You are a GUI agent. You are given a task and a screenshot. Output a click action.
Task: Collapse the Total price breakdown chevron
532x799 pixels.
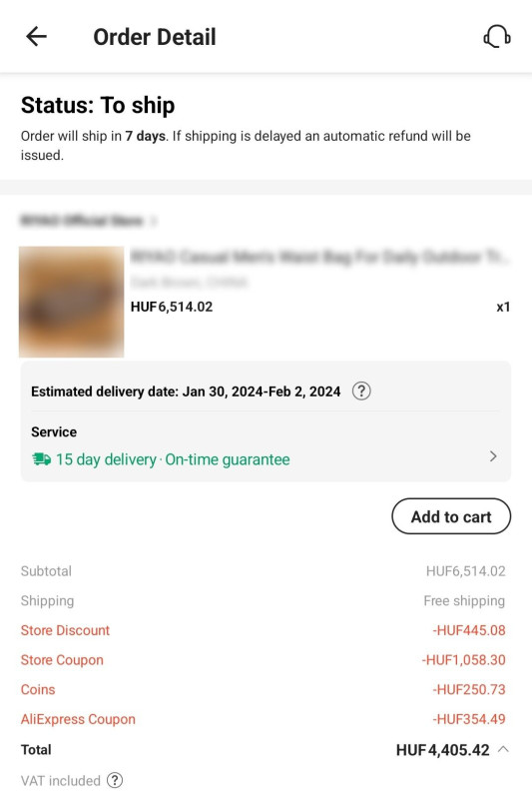coord(503,749)
